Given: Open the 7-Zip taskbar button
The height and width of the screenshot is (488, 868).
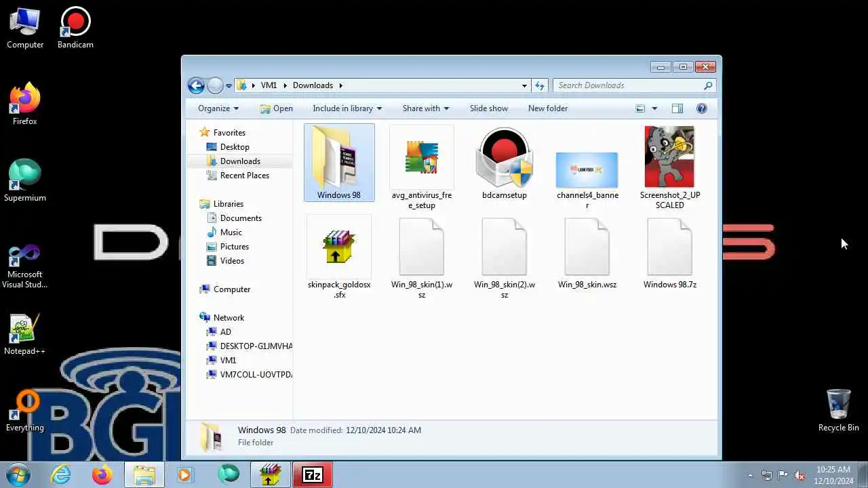Looking at the screenshot, I should [x=313, y=474].
